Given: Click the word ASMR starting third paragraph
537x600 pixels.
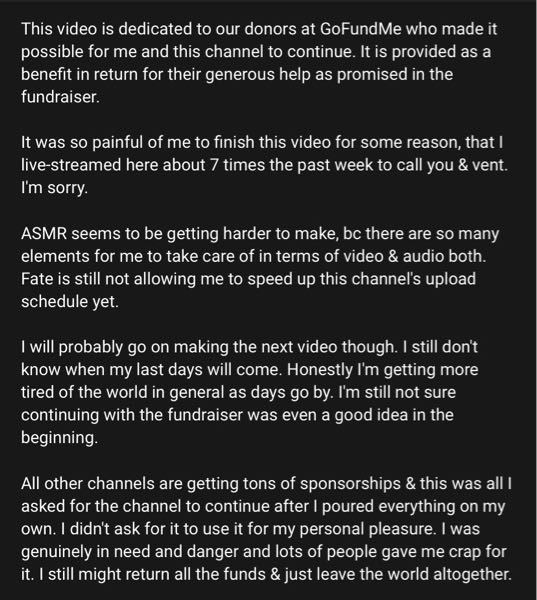Looking at the screenshot, I should click(44, 233).
